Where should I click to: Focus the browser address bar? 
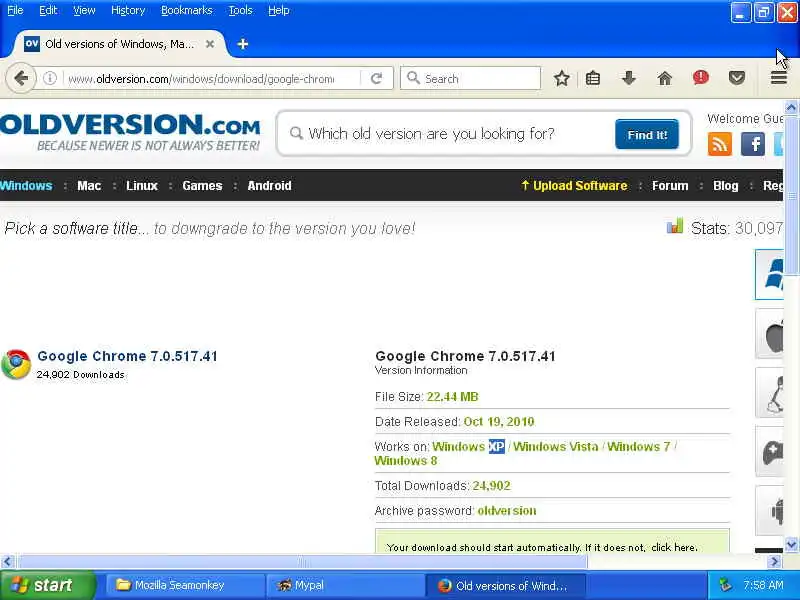(202, 79)
